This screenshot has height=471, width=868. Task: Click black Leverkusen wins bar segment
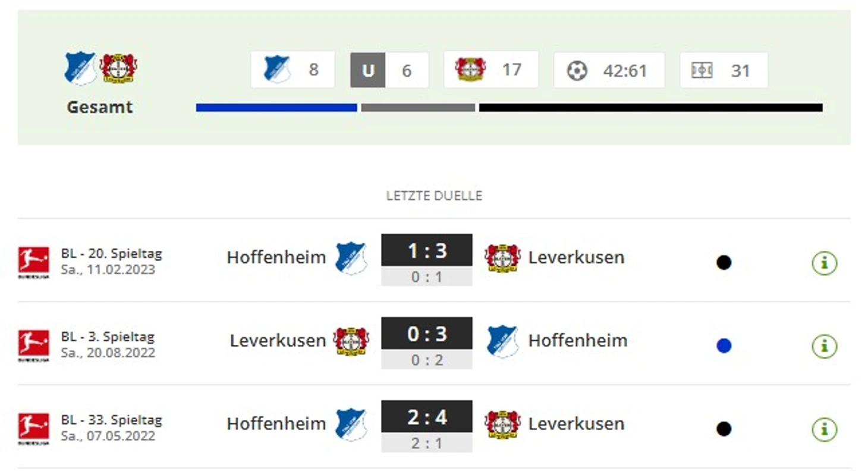pos(651,108)
